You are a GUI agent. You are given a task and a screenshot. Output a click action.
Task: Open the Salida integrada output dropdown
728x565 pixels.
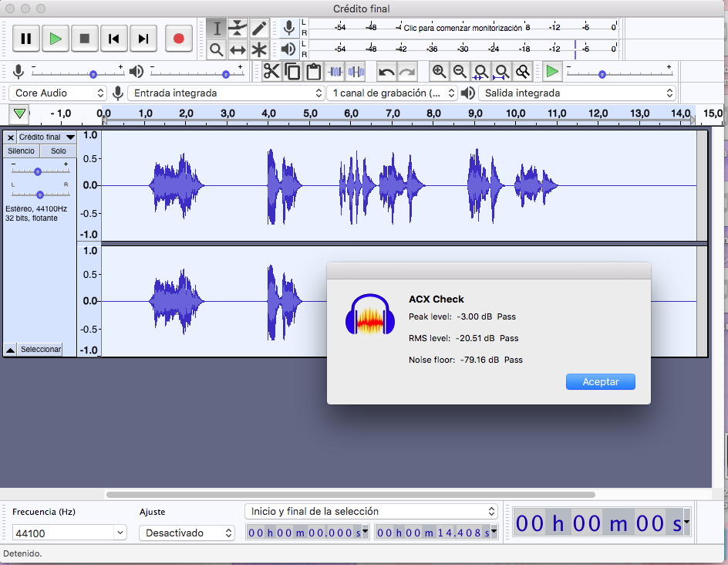(x=577, y=93)
